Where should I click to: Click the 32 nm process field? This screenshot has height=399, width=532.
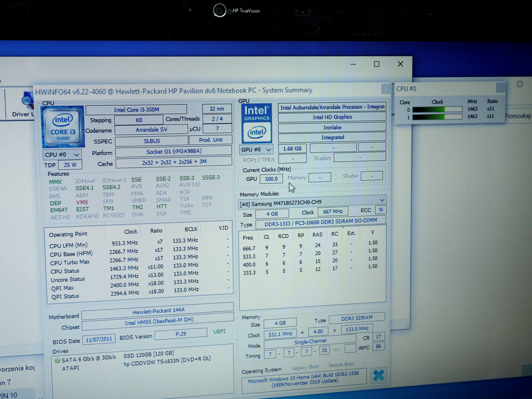click(x=217, y=109)
